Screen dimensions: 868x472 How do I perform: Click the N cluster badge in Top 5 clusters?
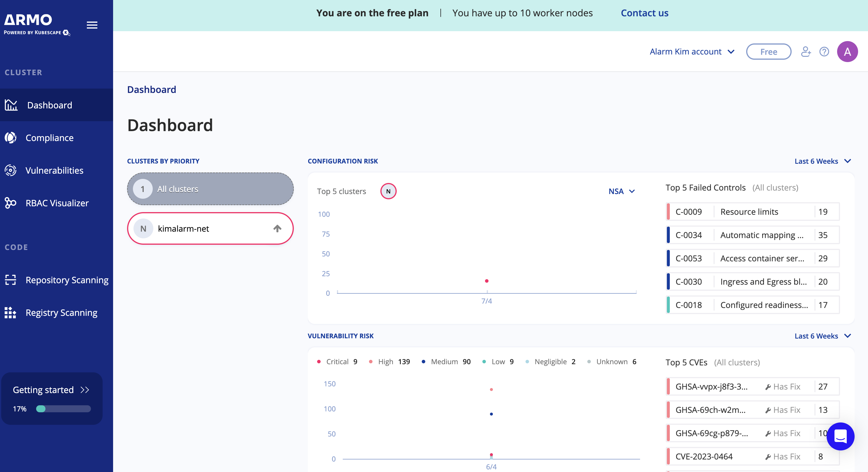[388, 191]
